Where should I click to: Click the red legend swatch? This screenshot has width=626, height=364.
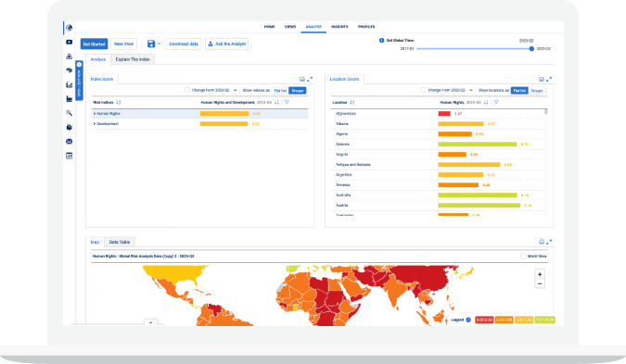coord(484,320)
